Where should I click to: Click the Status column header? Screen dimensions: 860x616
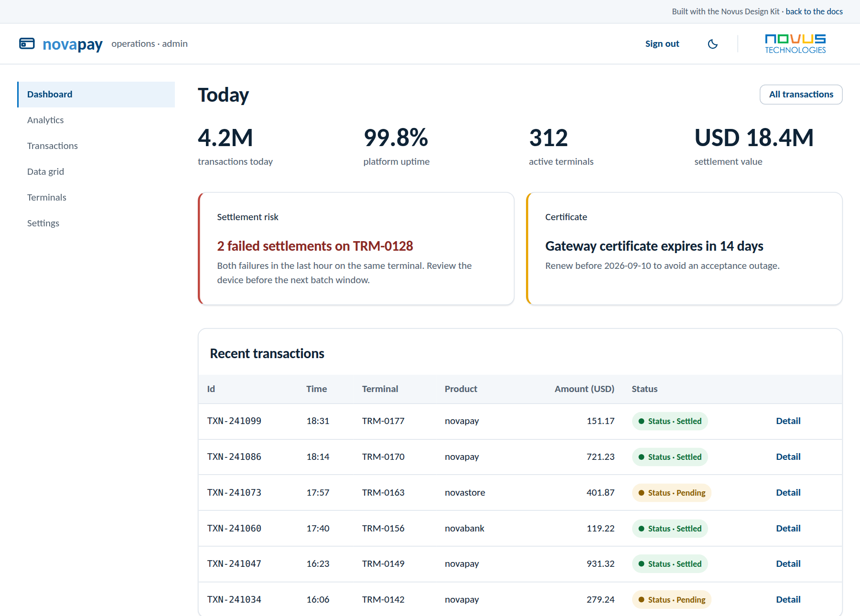(x=645, y=389)
